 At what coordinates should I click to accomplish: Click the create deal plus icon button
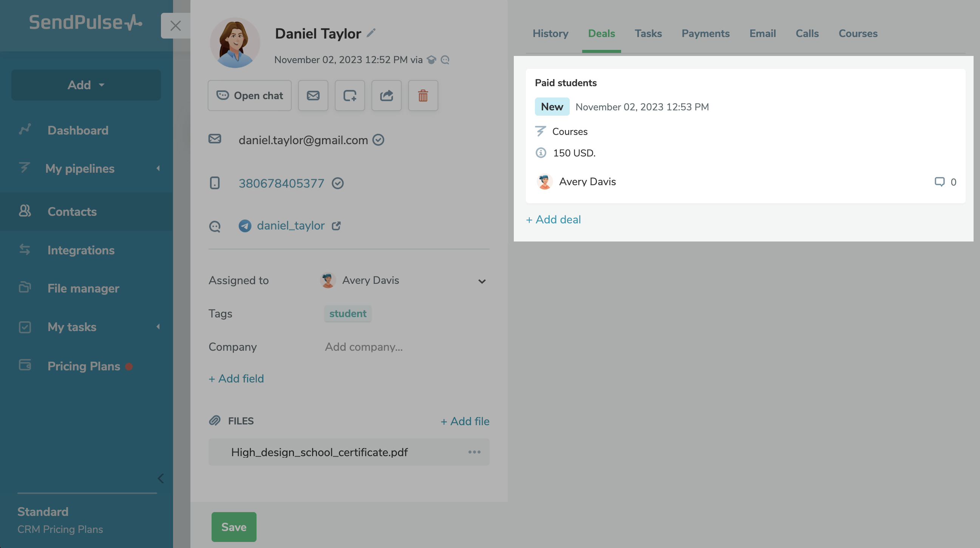point(349,96)
